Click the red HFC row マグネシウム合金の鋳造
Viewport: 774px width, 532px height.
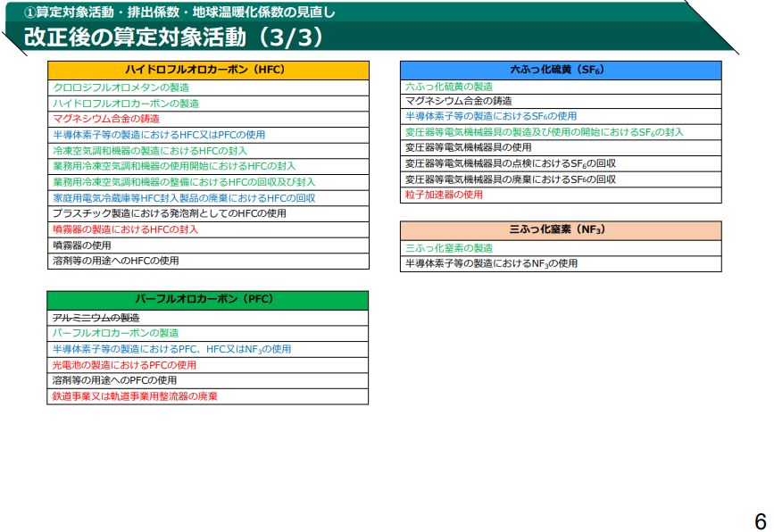208,120
